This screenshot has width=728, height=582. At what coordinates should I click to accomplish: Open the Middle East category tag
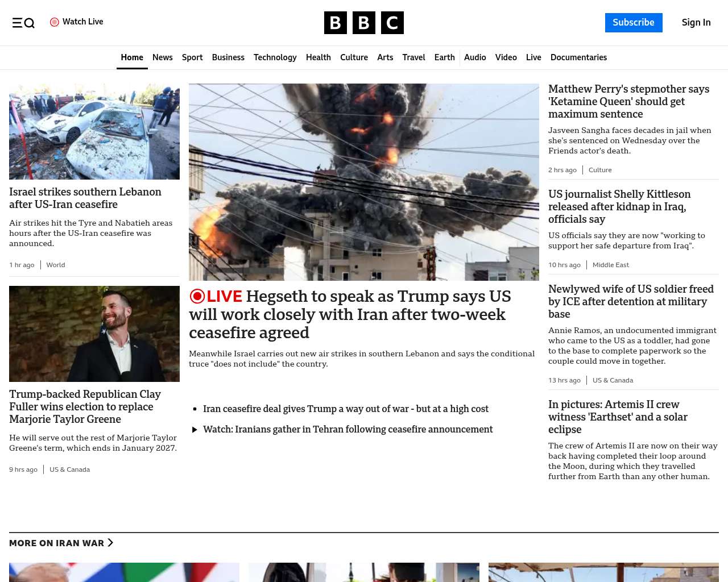(610, 265)
